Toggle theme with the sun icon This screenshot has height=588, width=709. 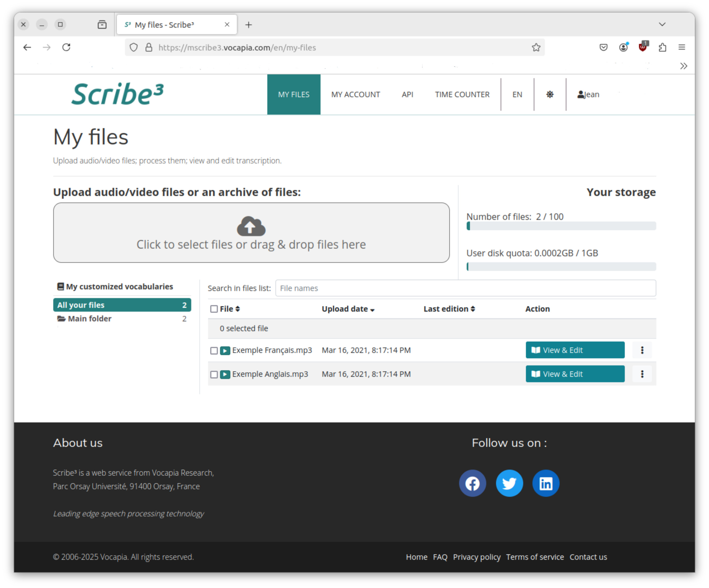click(550, 94)
